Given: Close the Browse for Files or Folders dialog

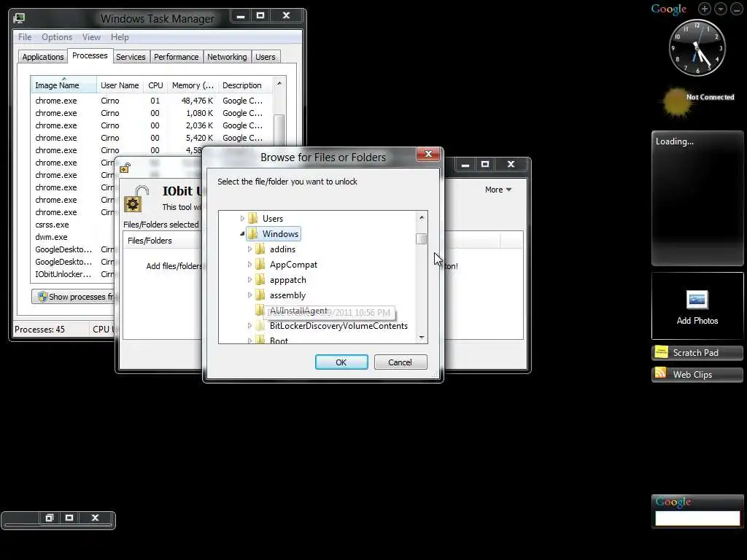Looking at the screenshot, I should (x=427, y=154).
